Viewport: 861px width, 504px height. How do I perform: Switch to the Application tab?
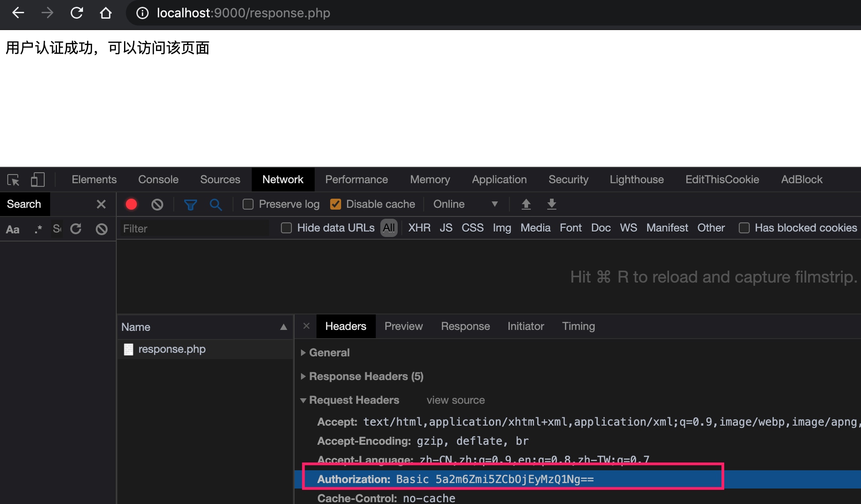coord(499,180)
